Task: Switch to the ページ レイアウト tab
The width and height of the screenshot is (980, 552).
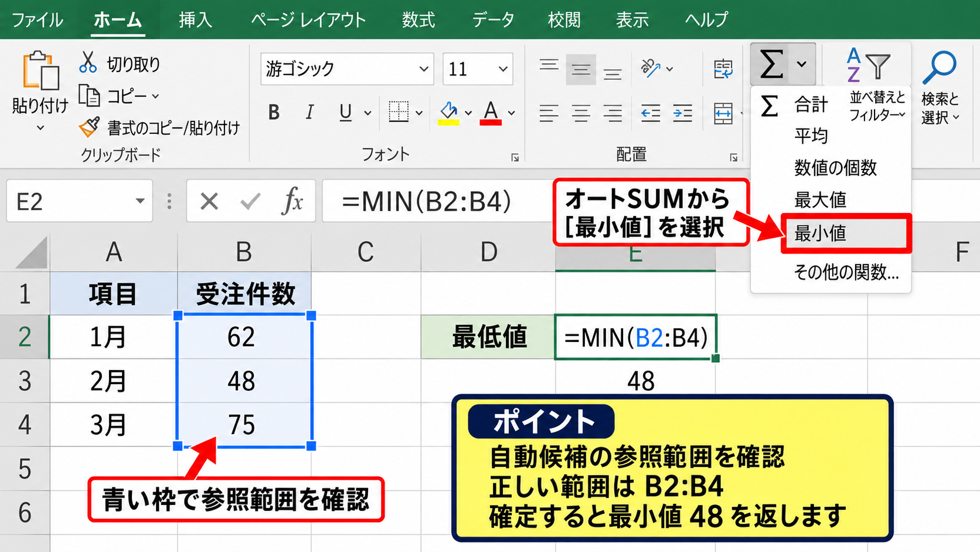Action: point(308,19)
